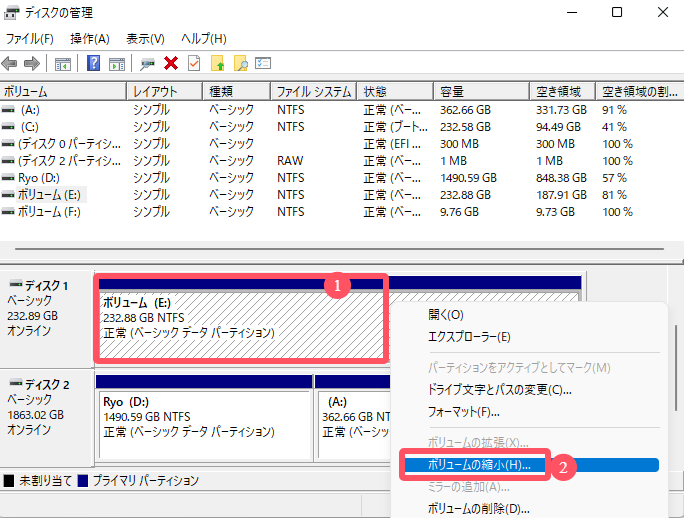Click the show/hide console tree icon
The height and width of the screenshot is (518, 684).
pos(63,64)
